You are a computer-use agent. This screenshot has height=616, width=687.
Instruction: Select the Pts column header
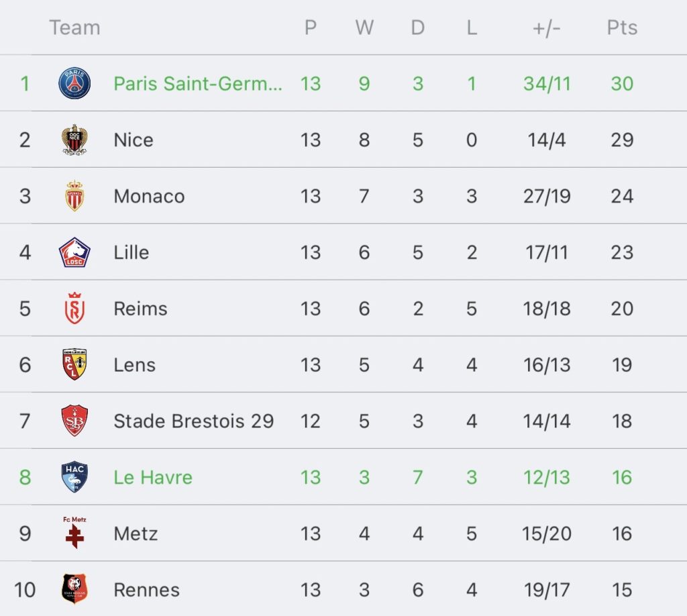click(622, 28)
